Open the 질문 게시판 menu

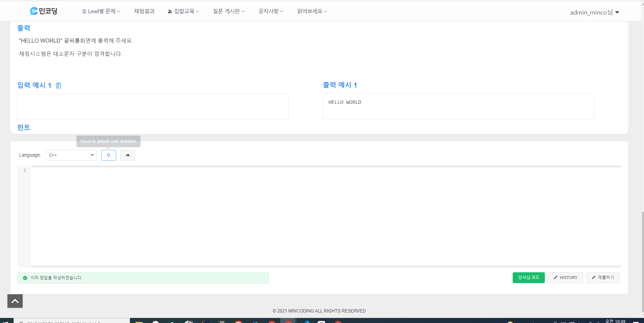click(228, 11)
